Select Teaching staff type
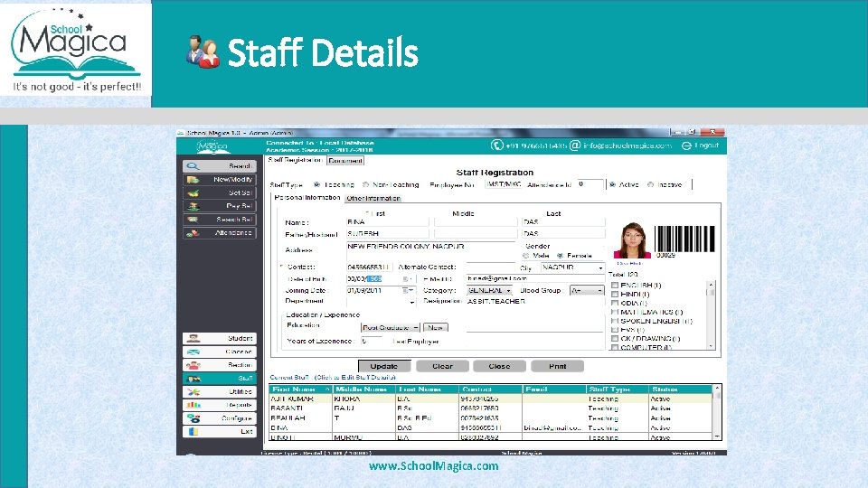Image resolution: width=868 pixels, height=488 pixels. pos(316,184)
